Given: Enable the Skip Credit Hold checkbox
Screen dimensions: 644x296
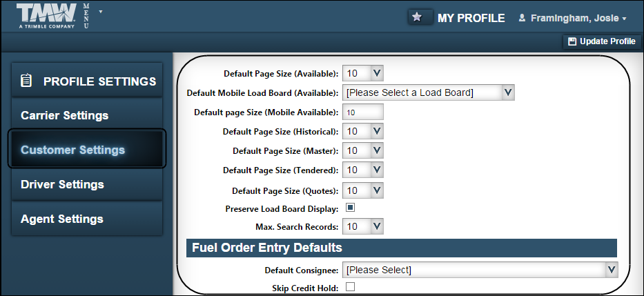Looking at the screenshot, I should coord(350,287).
